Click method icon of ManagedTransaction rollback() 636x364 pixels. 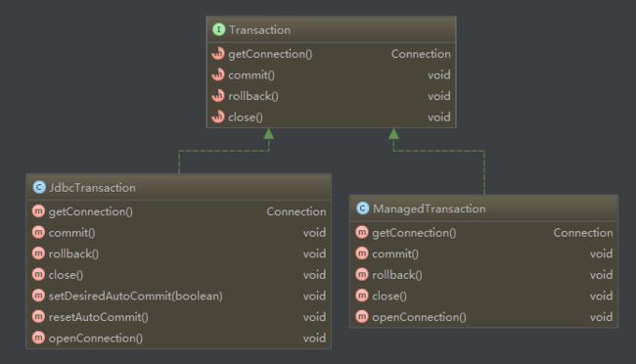pyautogui.click(x=362, y=274)
